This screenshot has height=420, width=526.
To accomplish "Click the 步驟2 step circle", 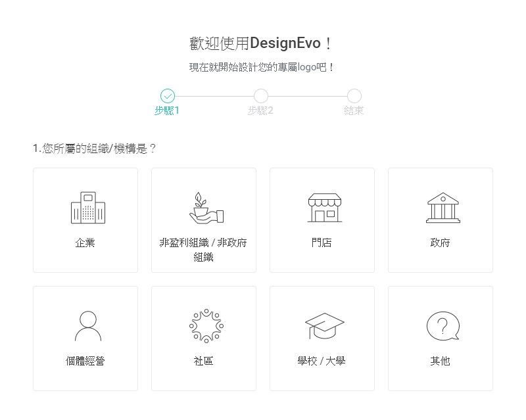I will [260, 96].
